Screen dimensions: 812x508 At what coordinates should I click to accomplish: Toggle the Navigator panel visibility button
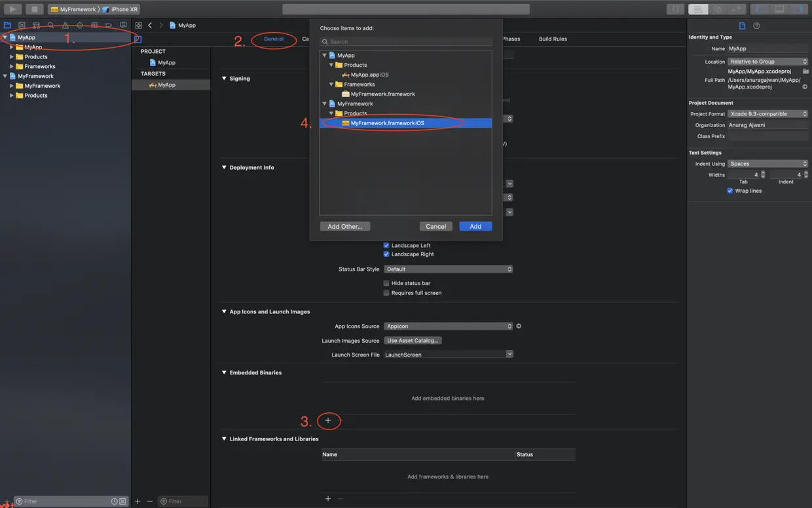coord(760,9)
